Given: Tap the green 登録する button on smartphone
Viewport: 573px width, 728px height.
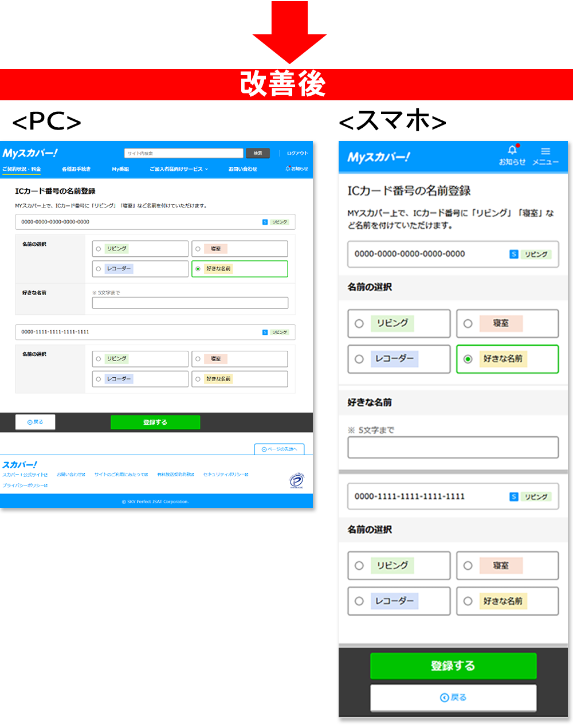Looking at the screenshot, I should pos(453,666).
